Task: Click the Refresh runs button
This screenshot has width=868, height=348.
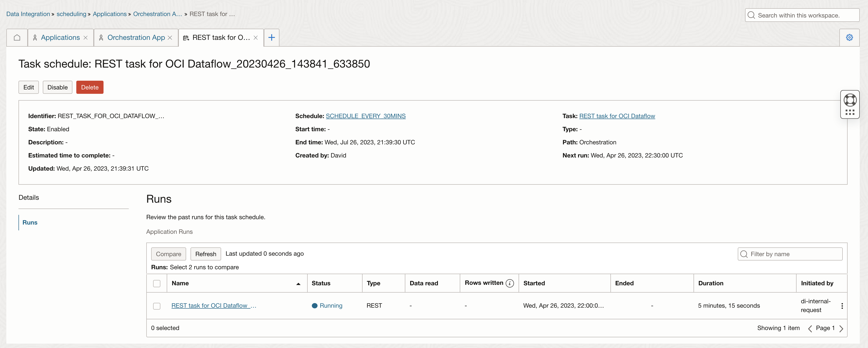Action: click(x=206, y=254)
